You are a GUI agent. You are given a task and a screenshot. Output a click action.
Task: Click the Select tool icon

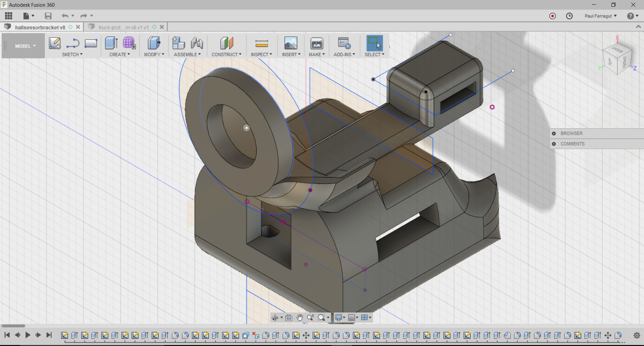(375, 43)
